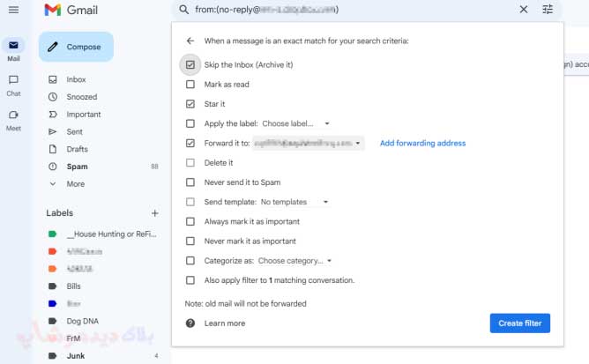Open the Snoozed folder
589x364 pixels.
click(81, 97)
